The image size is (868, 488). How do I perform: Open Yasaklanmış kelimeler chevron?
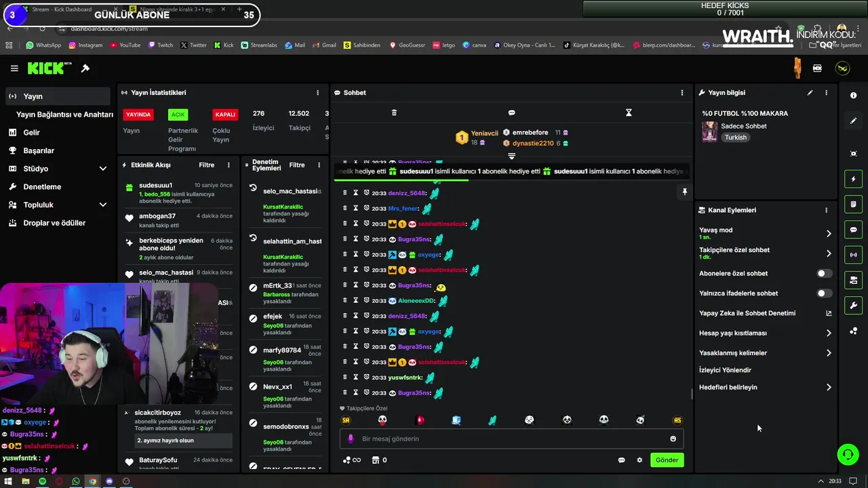click(828, 353)
